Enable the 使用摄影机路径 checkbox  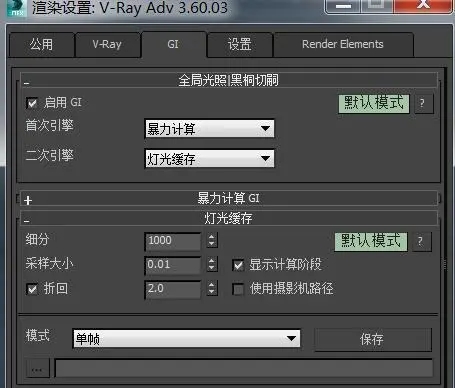[x=238, y=289]
